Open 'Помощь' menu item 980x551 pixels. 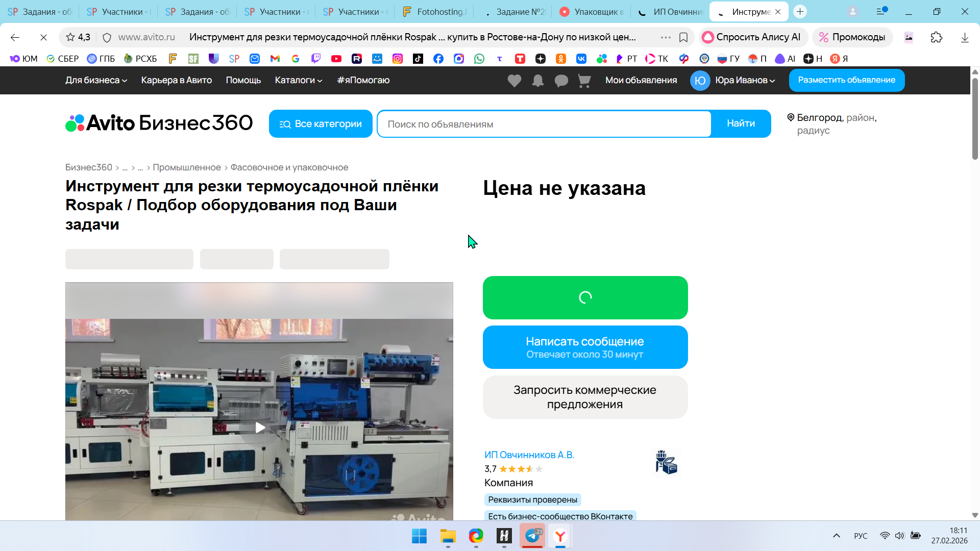click(x=243, y=80)
